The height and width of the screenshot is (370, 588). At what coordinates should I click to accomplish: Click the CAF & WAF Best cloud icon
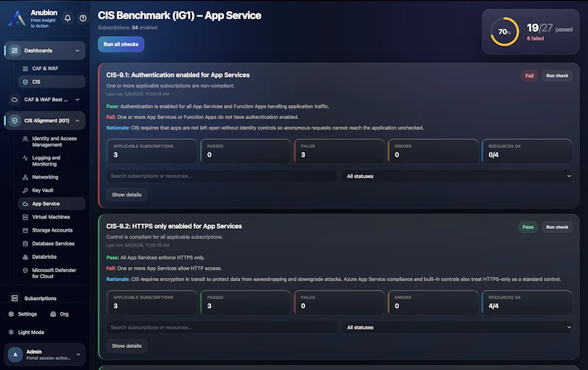15,100
